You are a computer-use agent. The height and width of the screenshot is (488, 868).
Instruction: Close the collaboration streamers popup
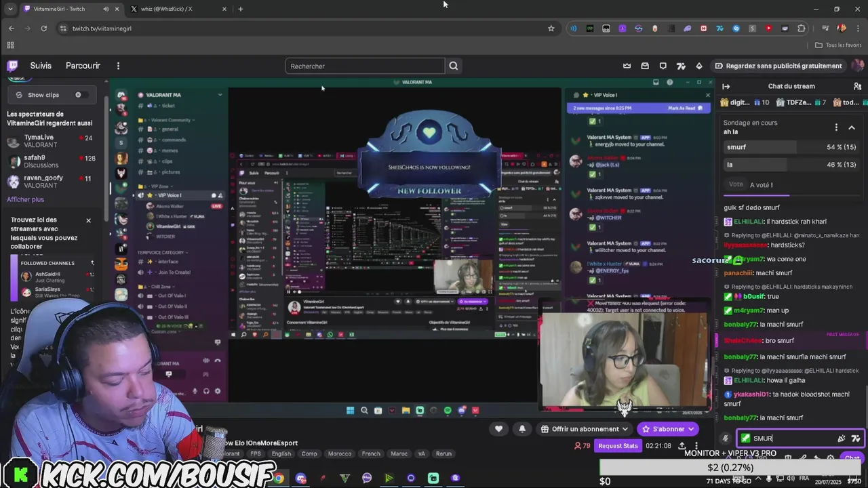click(x=88, y=220)
